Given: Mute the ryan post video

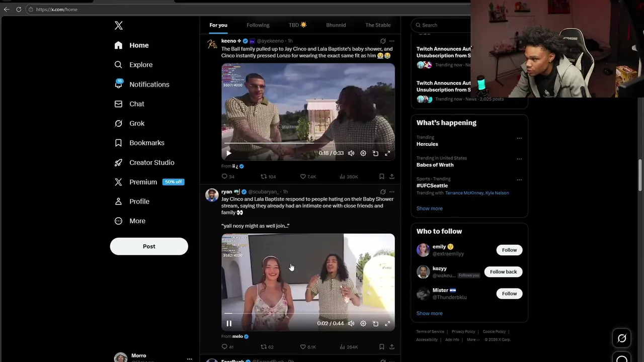Looking at the screenshot, I should click(x=351, y=324).
